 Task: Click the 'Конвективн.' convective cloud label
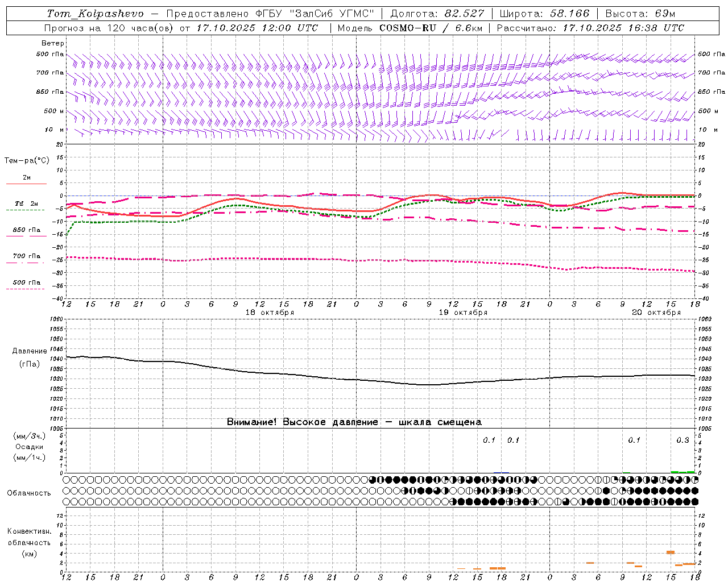(x=29, y=531)
